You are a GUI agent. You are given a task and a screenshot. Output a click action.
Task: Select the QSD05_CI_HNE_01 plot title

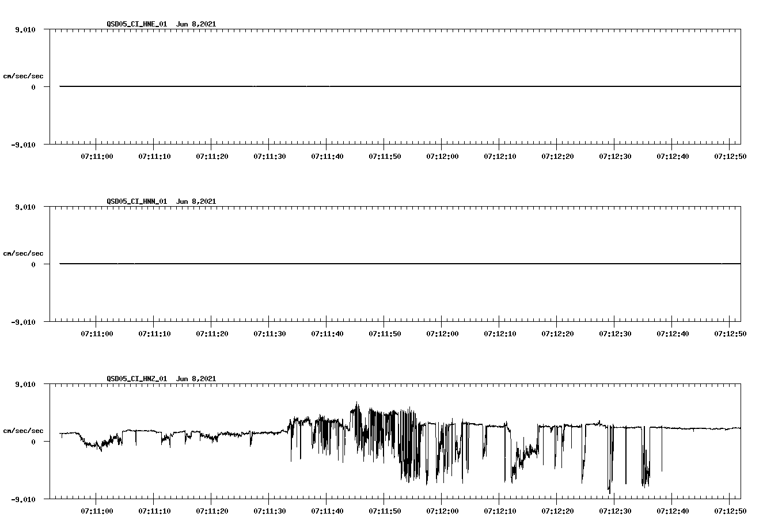click(x=136, y=24)
